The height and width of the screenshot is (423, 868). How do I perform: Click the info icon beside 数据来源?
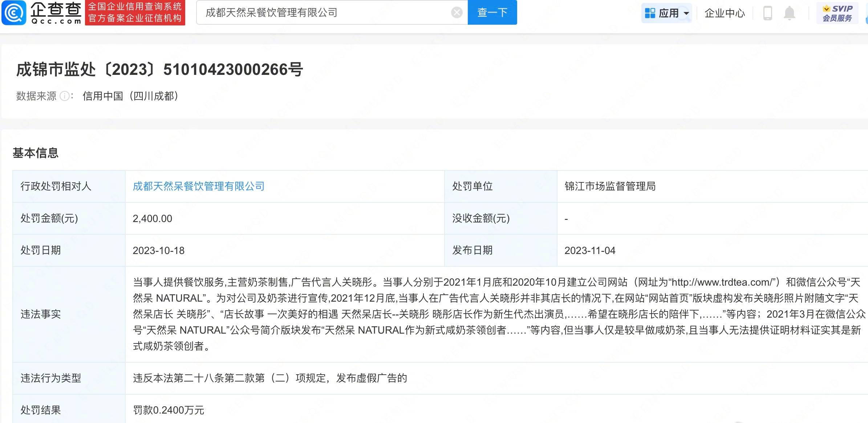click(65, 96)
